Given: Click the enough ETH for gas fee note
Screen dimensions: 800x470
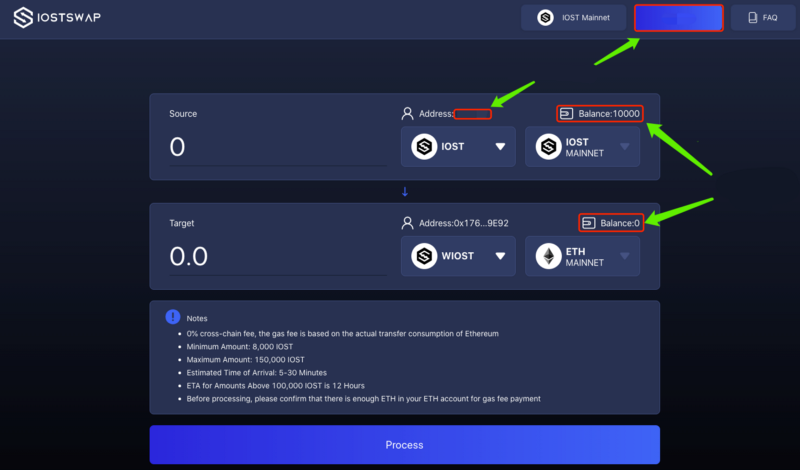Looking at the screenshot, I should (x=363, y=399).
